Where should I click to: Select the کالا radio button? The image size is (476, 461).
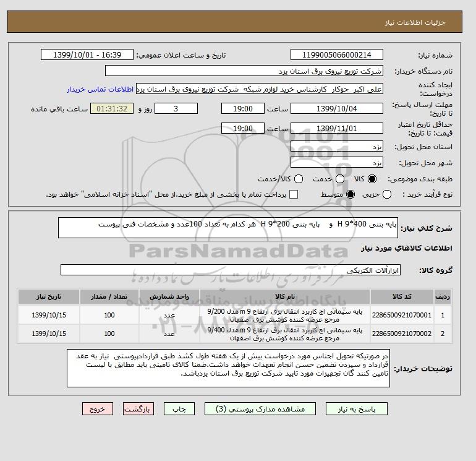pos(372,179)
